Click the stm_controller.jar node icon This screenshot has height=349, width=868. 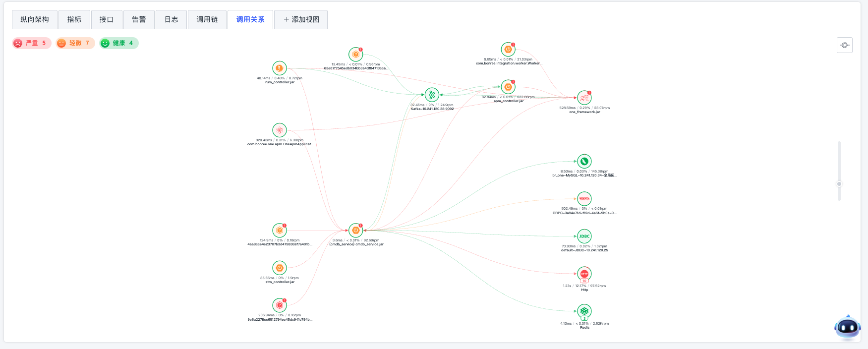tap(280, 268)
